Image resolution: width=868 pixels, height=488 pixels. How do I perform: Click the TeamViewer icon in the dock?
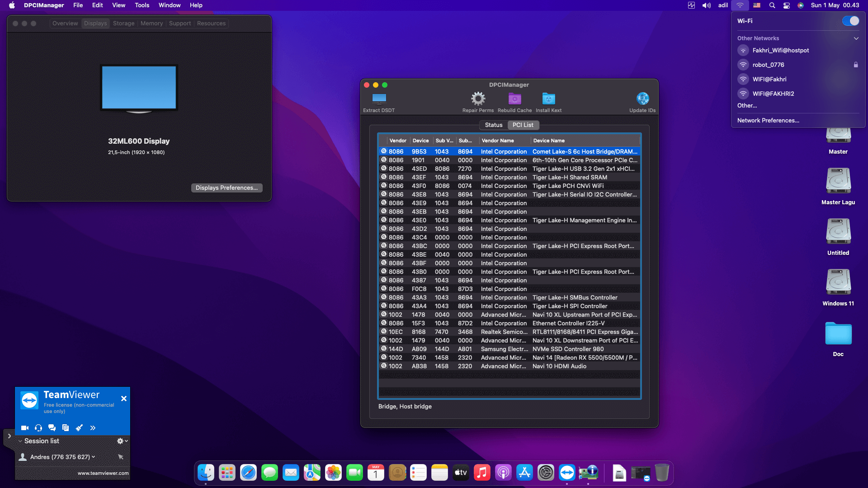[x=567, y=473]
